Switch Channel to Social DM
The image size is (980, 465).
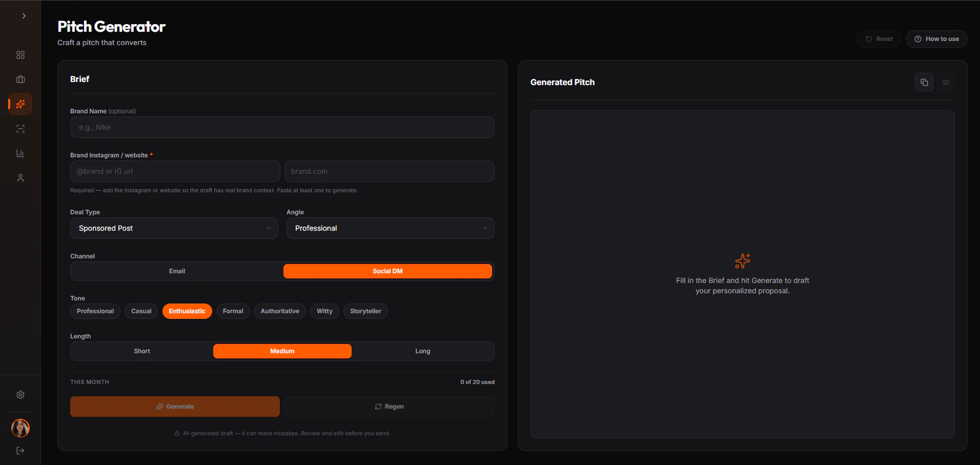pyautogui.click(x=387, y=271)
